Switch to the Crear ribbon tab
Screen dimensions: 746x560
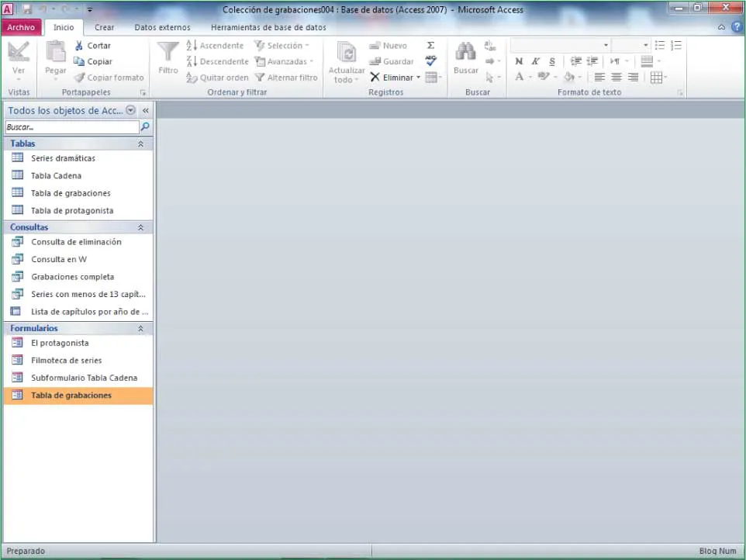[x=104, y=27]
